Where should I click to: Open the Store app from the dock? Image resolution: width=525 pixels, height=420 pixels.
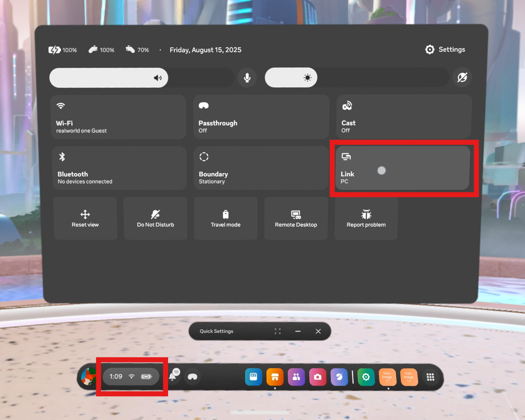click(275, 377)
